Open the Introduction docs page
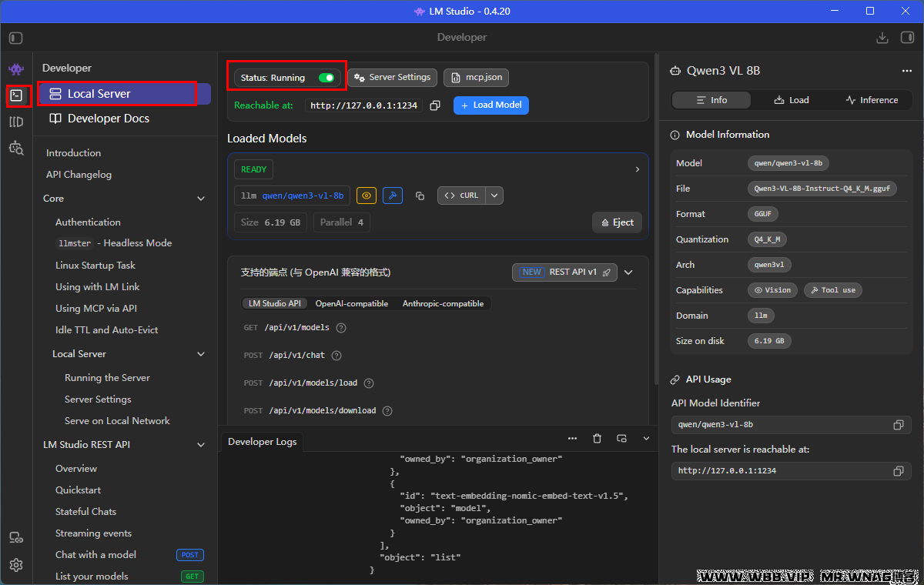 click(73, 153)
